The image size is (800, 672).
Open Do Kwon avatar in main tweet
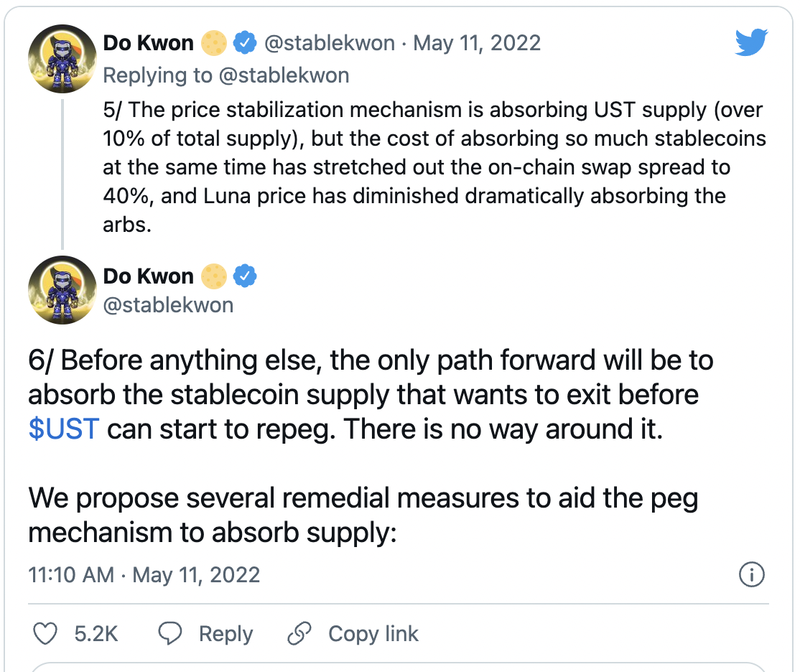tap(62, 290)
